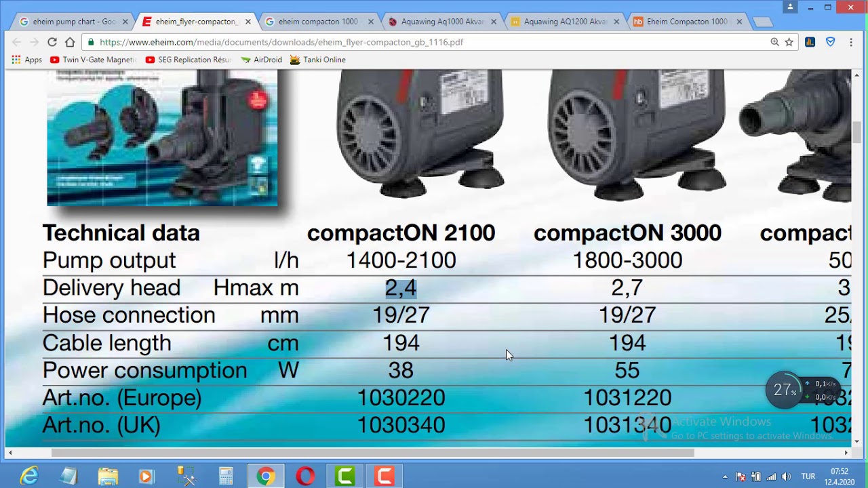The image size is (868, 488).
Task: Open the SEG Replication bookmark
Action: click(189, 60)
